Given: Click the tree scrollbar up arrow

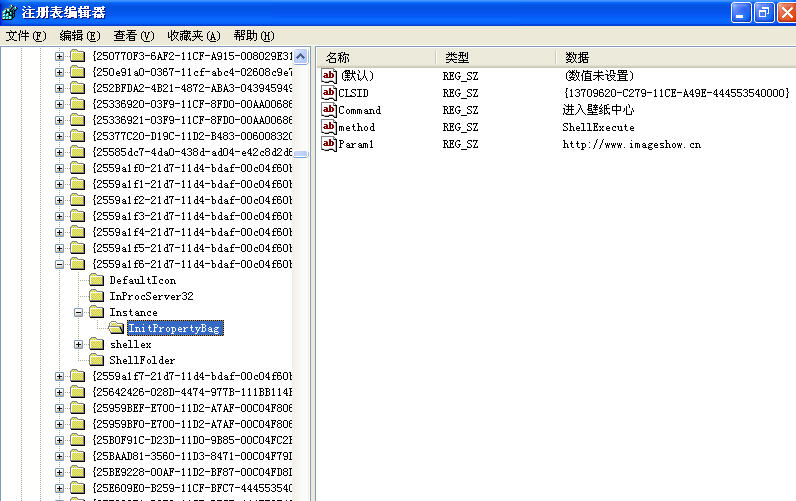Looking at the screenshot, I should point(301,56).
